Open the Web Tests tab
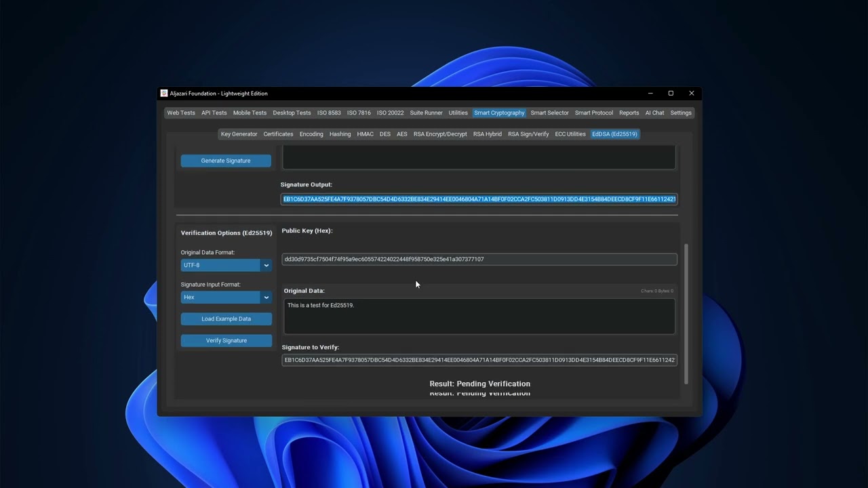 pyautogui.click(x=181, y=113)
